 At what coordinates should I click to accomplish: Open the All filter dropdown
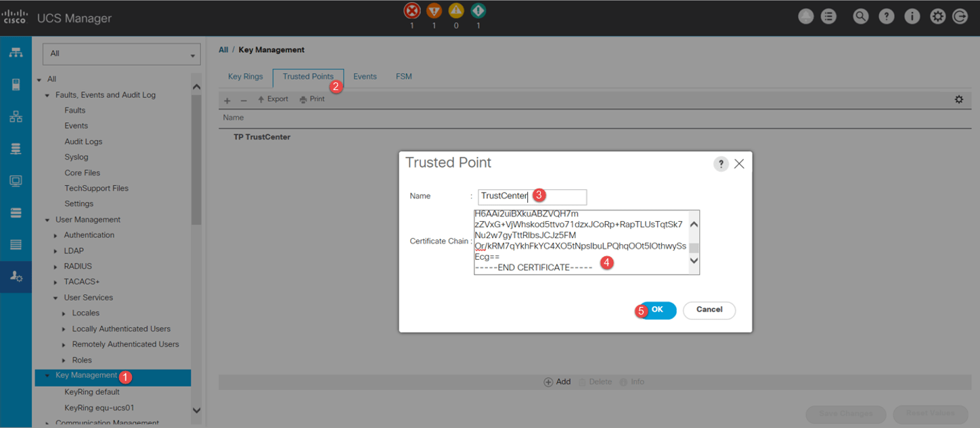tap(121, 54)
